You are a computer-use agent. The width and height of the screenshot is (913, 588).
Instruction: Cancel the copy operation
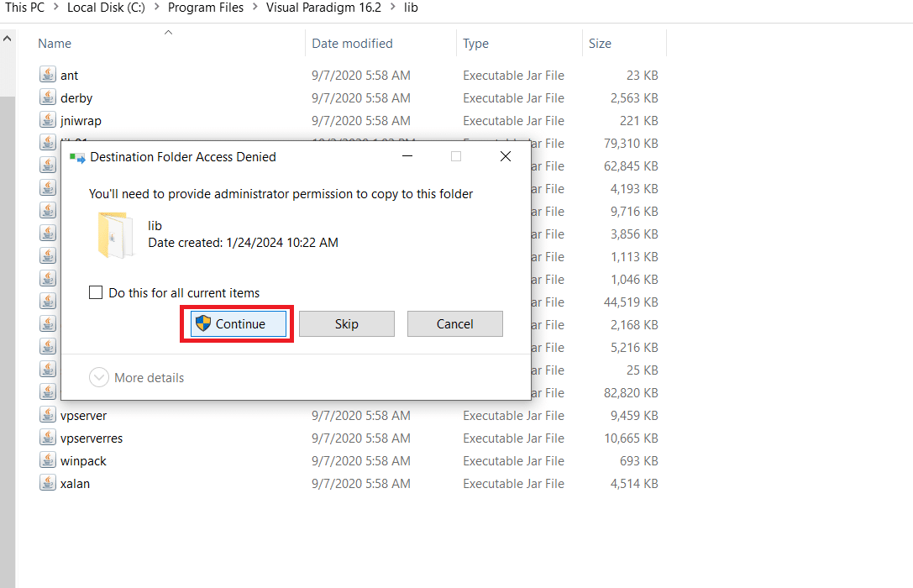(454, 323)
